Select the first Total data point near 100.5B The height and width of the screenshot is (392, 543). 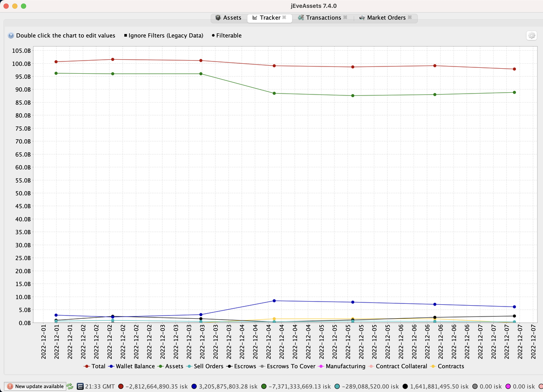(56, 61)
